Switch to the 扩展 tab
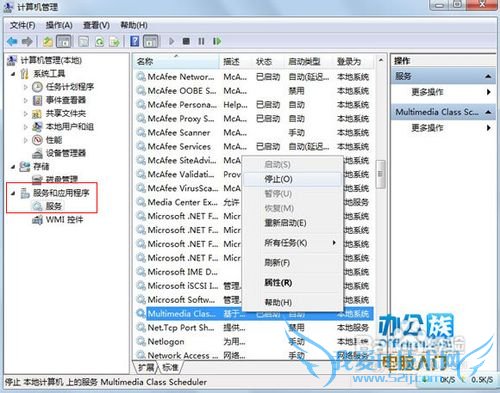This screenshot has height=393, width=500. coord(146,367)
